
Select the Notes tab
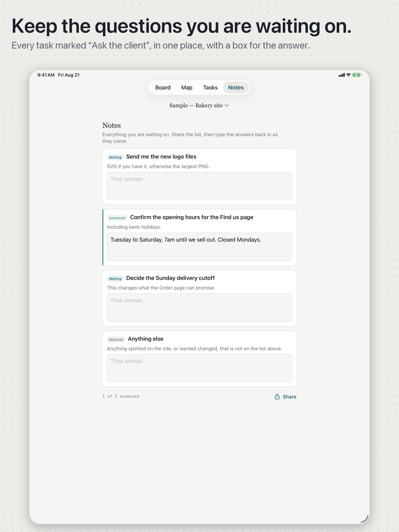[236, 88]
